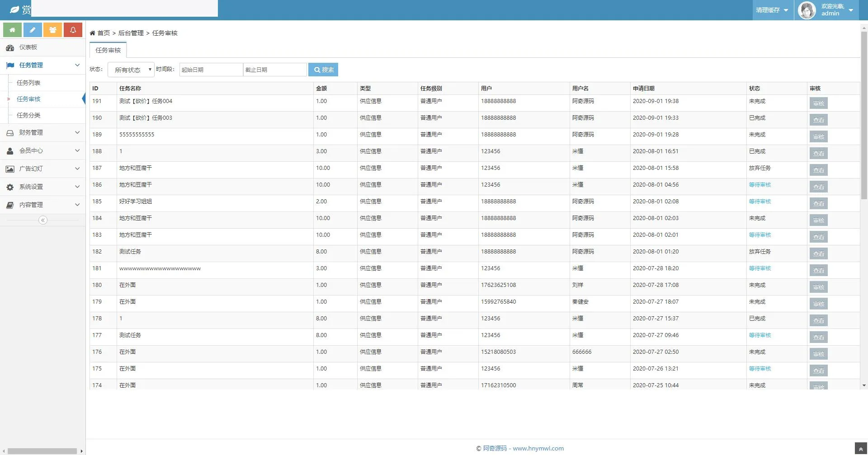The width and height of the screenshot is (868, 455).
Task: Click 审核 button for task 189
Action: tap(819, 136)
